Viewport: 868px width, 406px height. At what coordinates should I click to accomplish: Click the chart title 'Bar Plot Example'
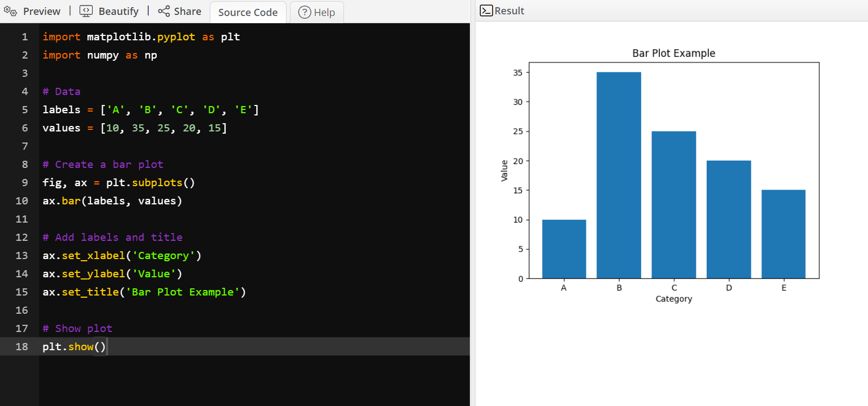[x=674, y=53]
